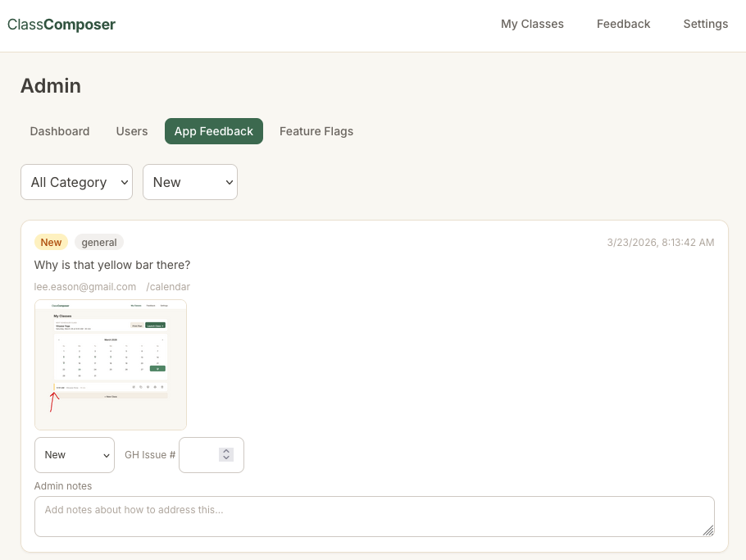Switch to the Dashboard tab

click(59, 131)
